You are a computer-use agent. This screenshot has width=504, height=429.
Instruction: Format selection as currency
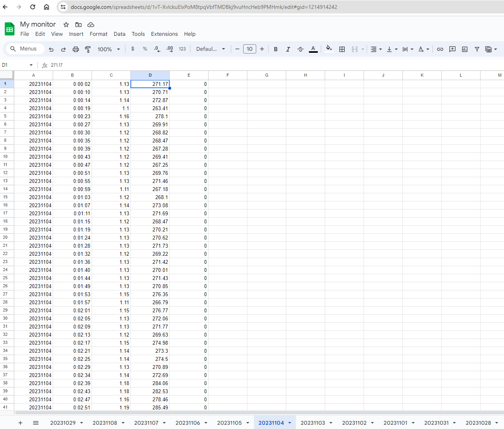click(132, 49)
